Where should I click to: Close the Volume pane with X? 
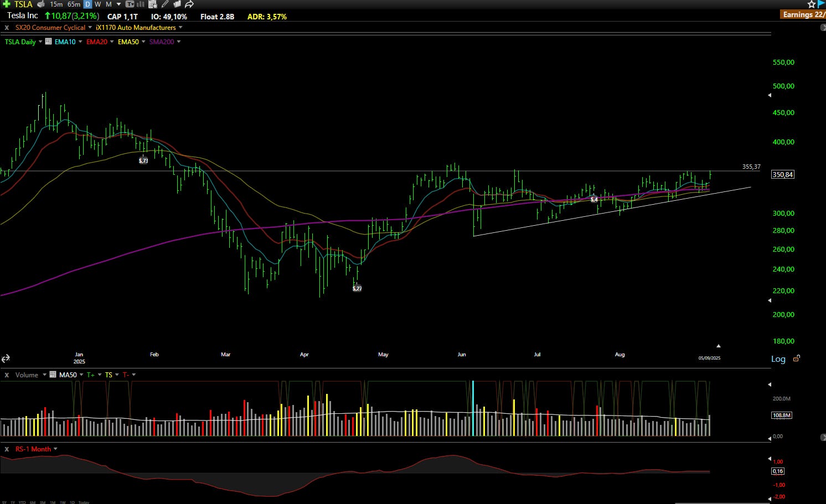pos(7,375)
